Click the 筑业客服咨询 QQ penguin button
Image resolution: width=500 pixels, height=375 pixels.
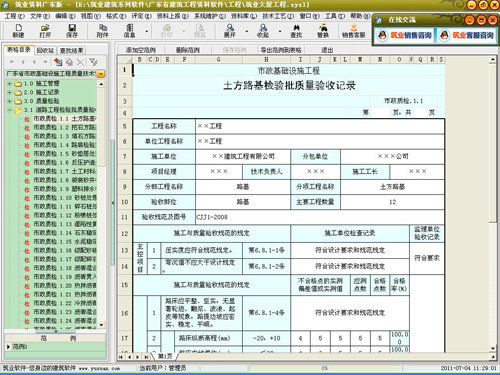pyautogui.click(x=467, y=35)
